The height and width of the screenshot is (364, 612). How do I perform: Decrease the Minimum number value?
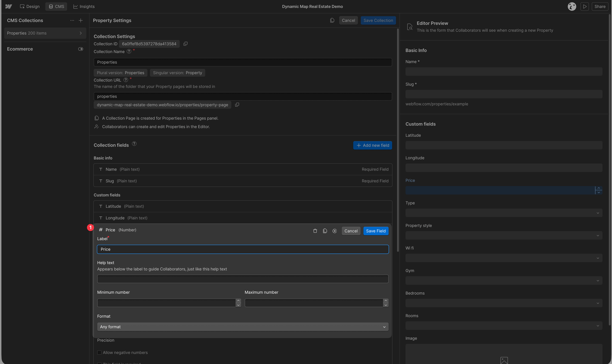[x=238, y=305]
